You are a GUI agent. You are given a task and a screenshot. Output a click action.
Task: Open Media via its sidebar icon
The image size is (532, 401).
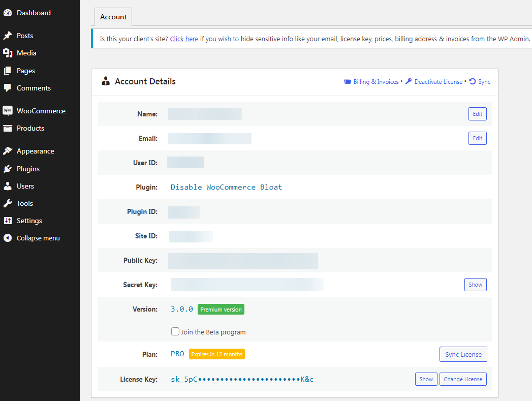click(x=8, y=53)
